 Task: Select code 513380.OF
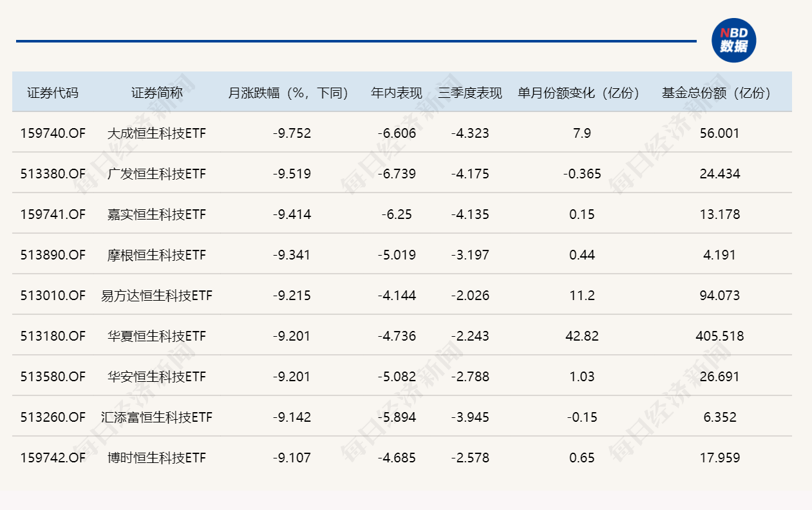coord(53,174)
